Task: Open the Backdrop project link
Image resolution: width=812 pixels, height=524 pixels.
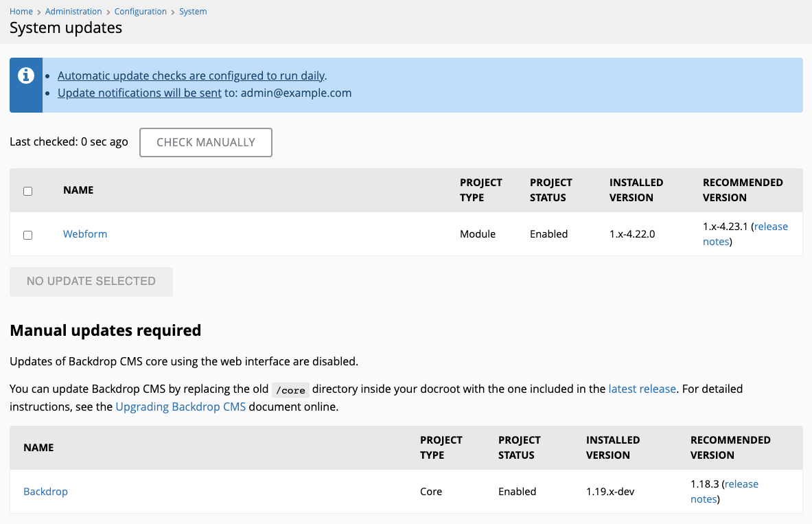Action: [x=45, y=491]
